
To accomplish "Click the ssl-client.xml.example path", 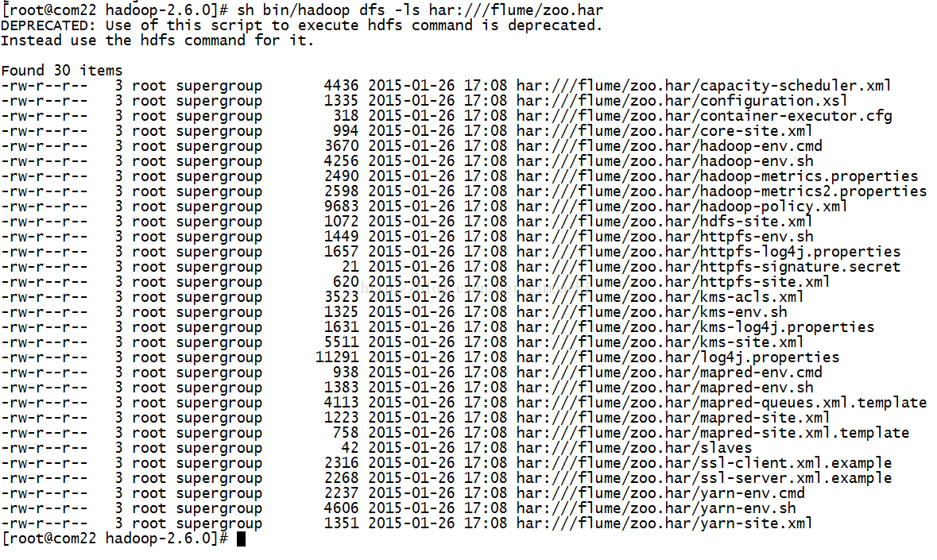I will coord(705,463).
